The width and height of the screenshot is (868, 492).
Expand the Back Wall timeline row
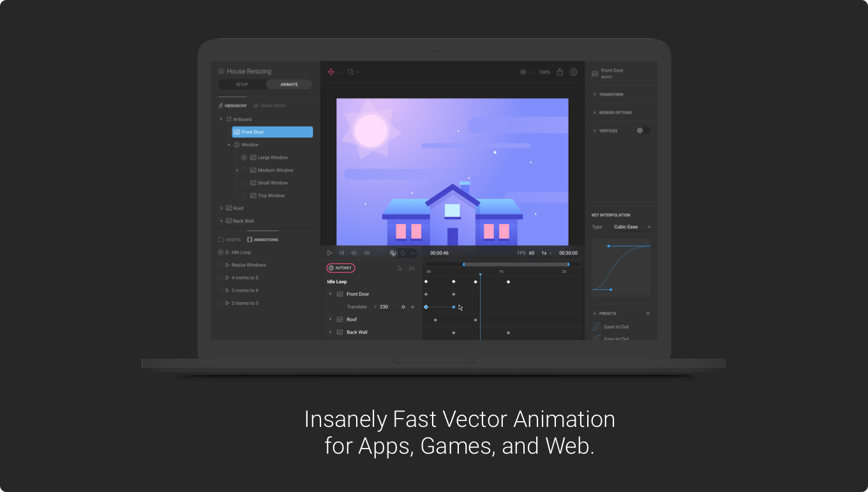(x=330, y=332)
